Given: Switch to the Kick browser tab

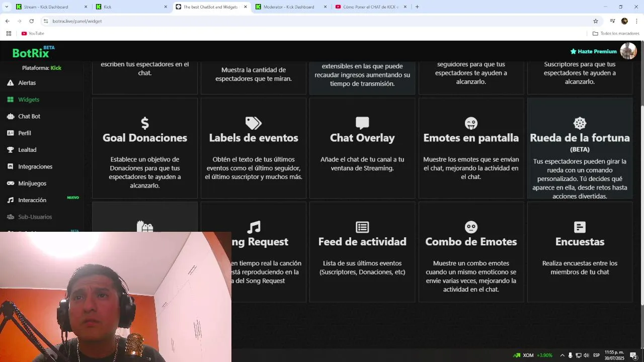Looking at the screenshot, I should pyautogui.click(x=132, y=7).
